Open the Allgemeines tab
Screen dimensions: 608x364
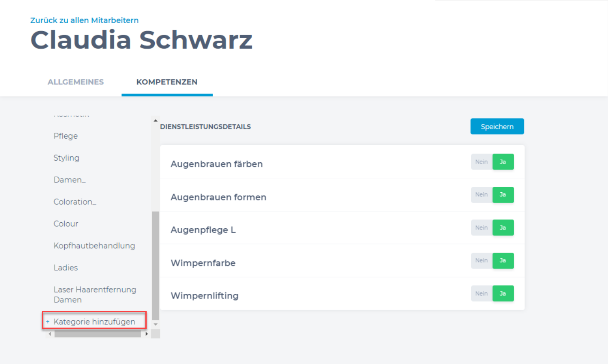[75, 82]
